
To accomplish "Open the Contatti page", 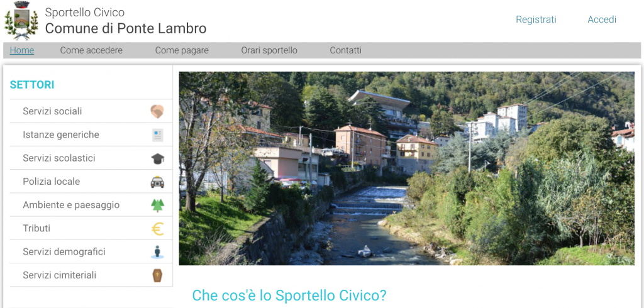I will [345, 50].
